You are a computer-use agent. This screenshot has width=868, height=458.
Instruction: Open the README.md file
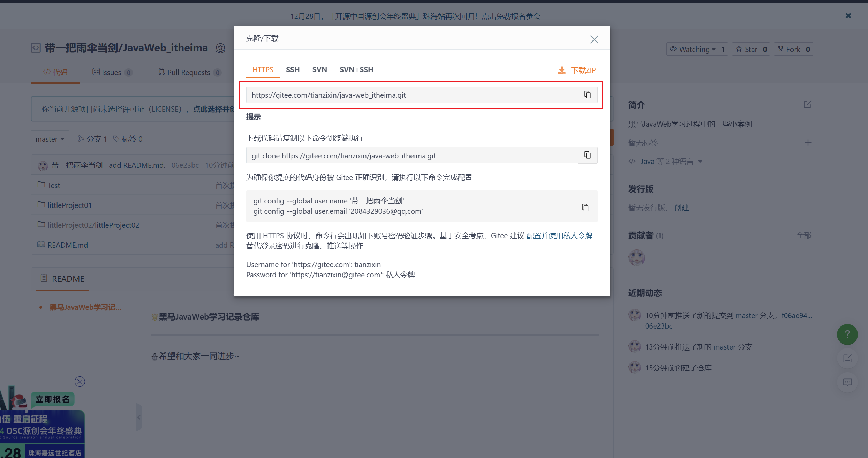point(68,245)
